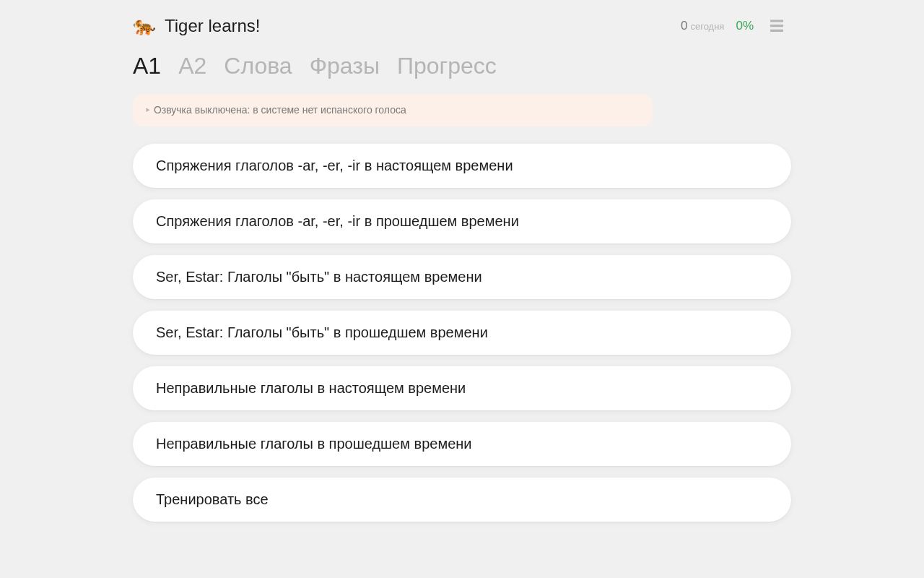Switch to the A2 tab
This screenshot has width=924, height=578.
[x=192, y=66]
